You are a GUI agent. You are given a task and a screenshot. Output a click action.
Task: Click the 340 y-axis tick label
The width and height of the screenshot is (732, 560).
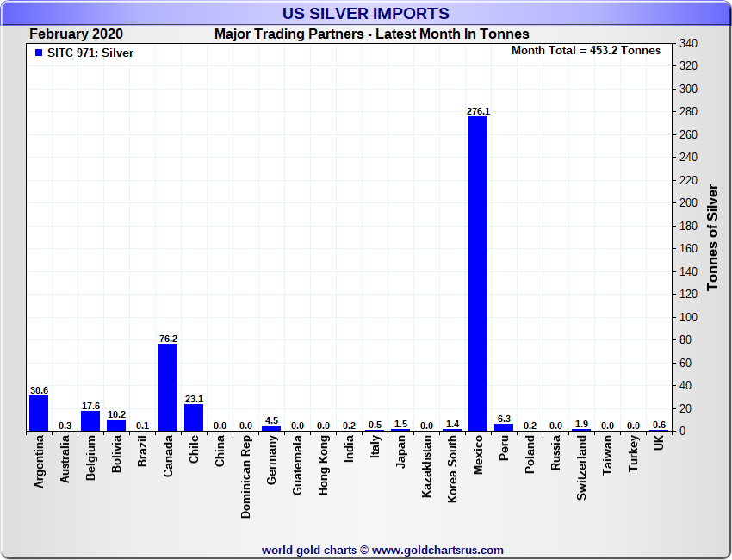(688, 43)
